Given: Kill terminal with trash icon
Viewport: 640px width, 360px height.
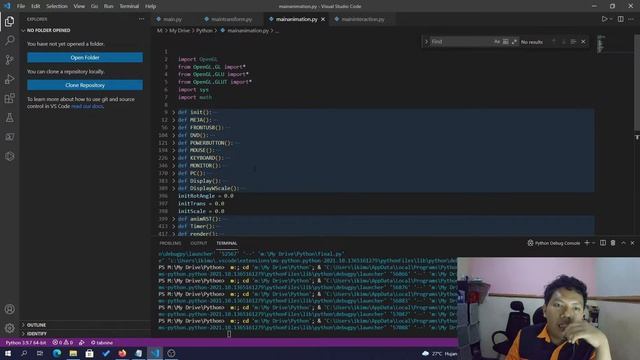Looking at the screenshot, I should coord(613,243).
